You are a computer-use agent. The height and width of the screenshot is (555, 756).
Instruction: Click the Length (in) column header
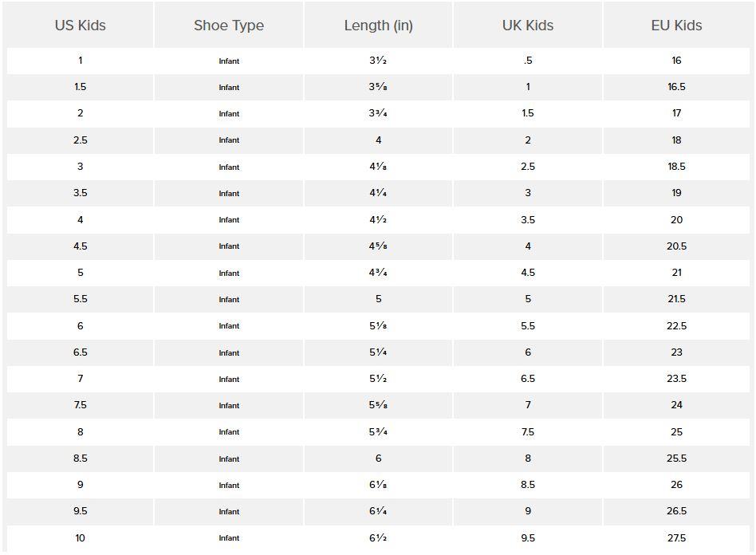pyautogui.click(x=378, y=26)
